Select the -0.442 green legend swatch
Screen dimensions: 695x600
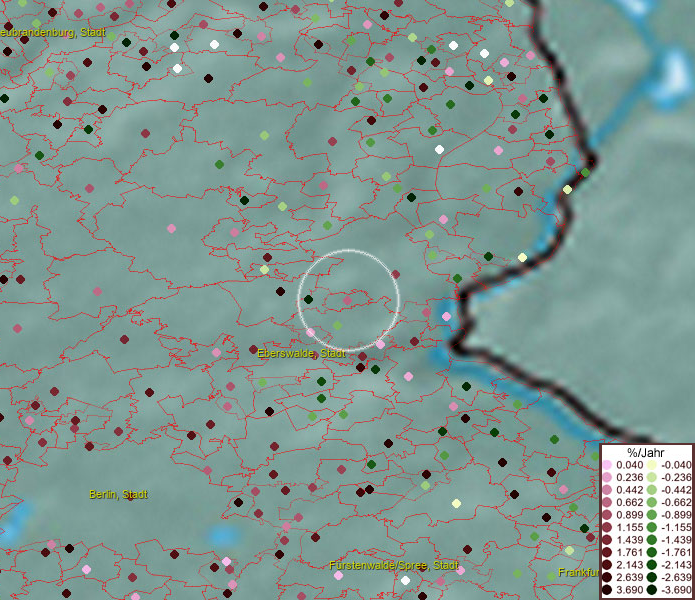[x=652, y=490]
